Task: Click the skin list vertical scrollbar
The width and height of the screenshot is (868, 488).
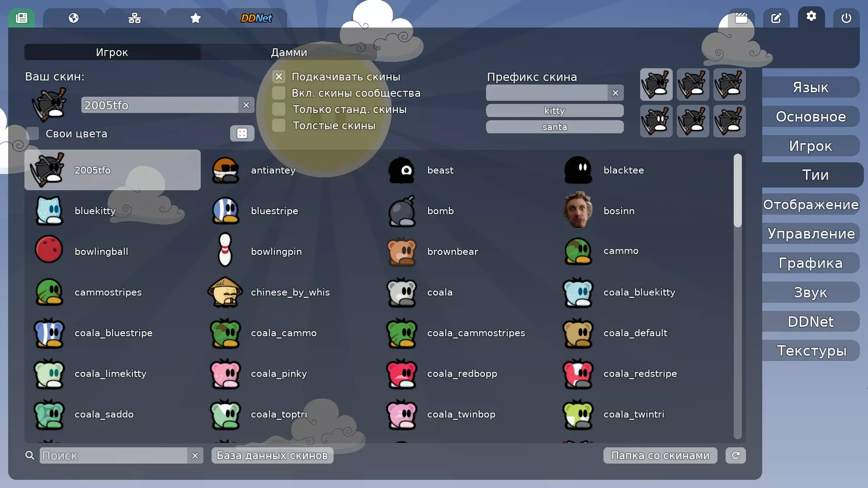Action: pyautogui.click(x=737, y=191)
